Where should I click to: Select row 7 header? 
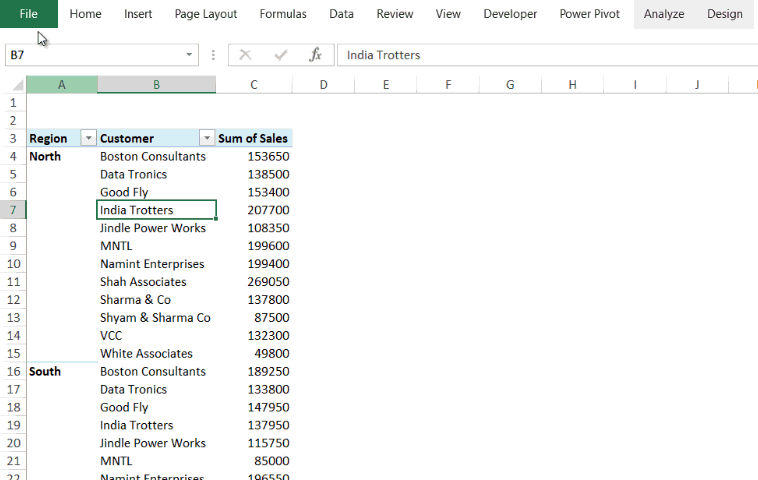point(13,210)
